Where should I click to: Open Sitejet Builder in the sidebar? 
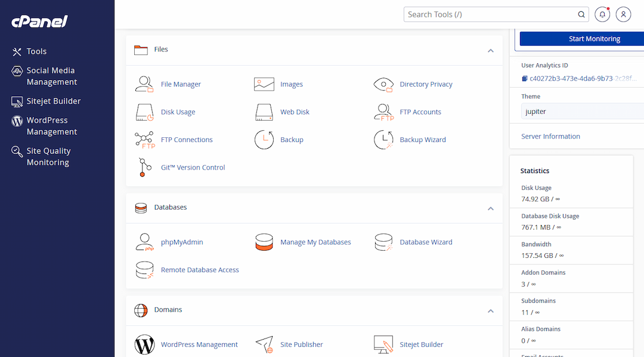pyautogui.click(x=46, y=101)
